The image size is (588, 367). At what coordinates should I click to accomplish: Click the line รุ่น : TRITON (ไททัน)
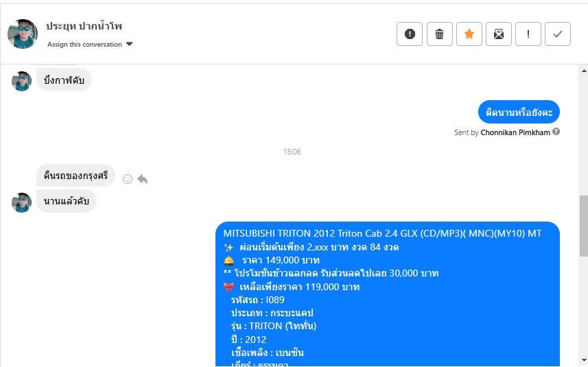pyautogui.click(x=274, y=326)
